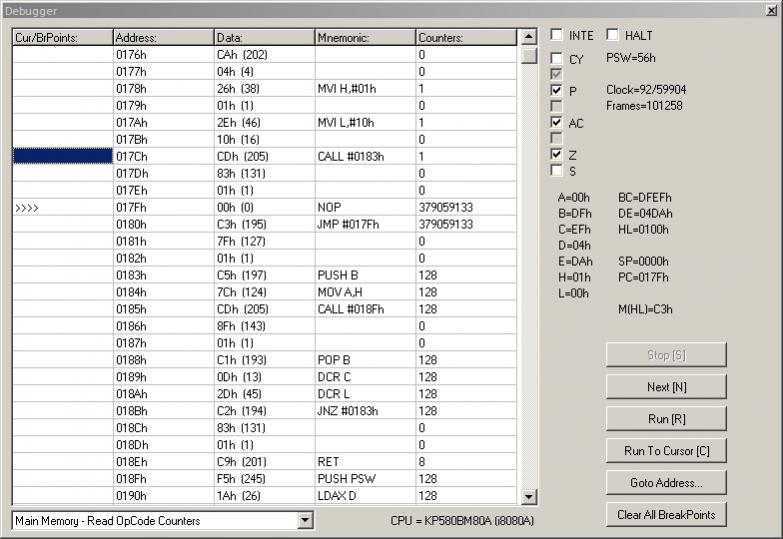Screen dimensions: 783x539
Task: Clear all breakpoints
Action: tap(666, 515)
